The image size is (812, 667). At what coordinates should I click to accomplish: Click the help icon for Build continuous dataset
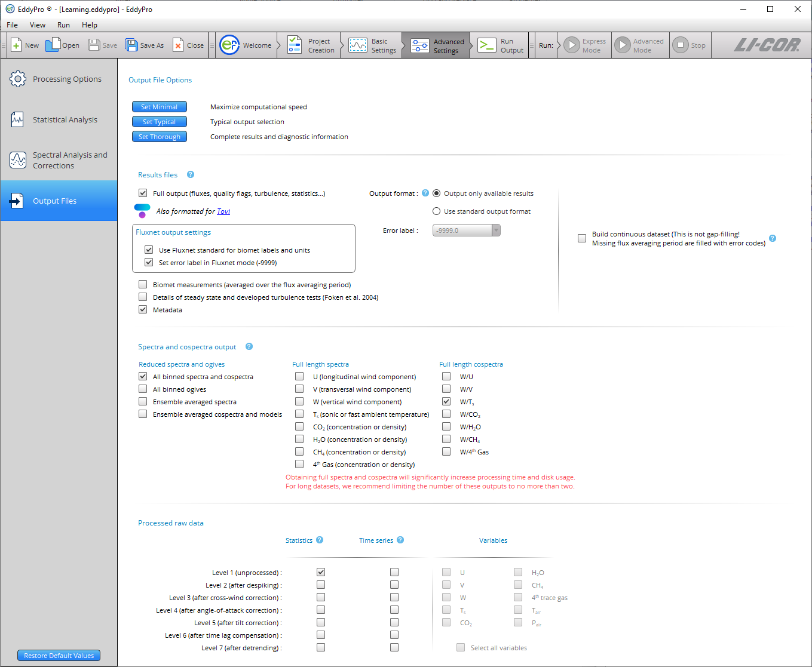[773, 238]
